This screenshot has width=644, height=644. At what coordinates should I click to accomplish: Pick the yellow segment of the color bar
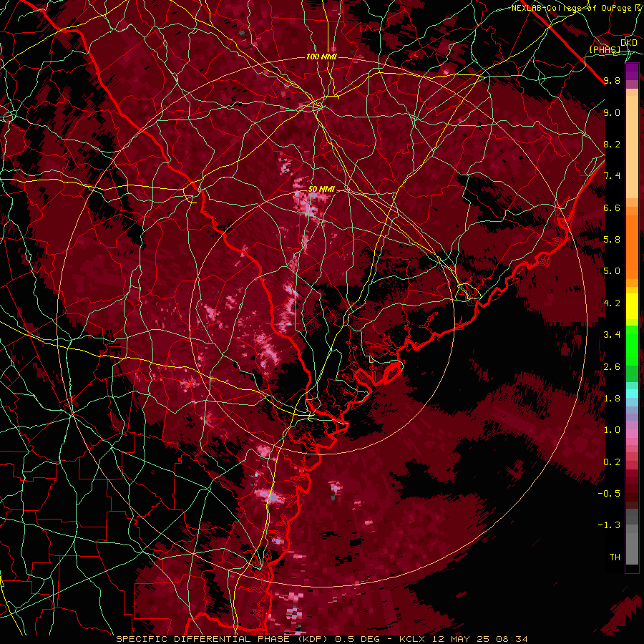pos(632,306)
